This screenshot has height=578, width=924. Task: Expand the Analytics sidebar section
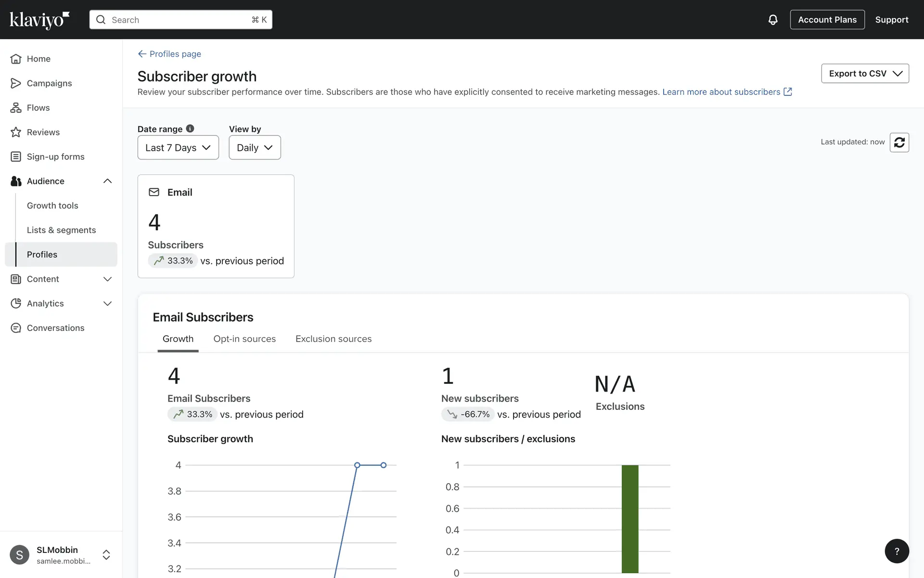(107, 303)
